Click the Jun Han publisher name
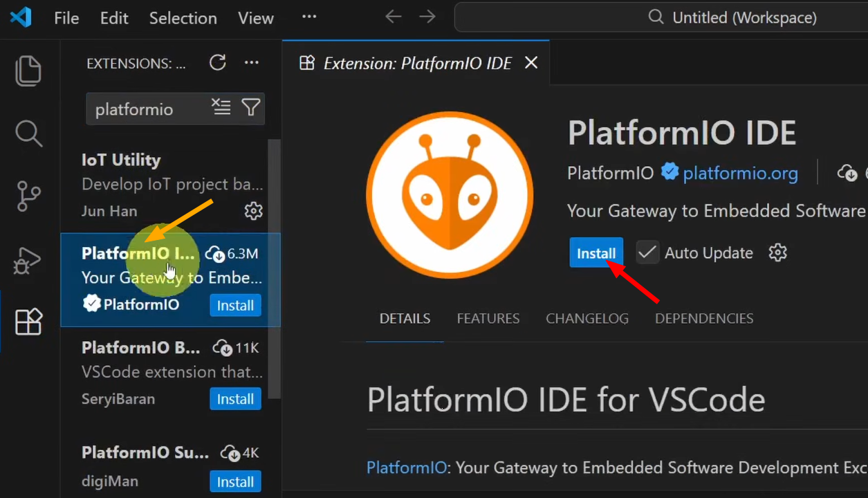Screen dimensions: 868x498 (109, 211)
